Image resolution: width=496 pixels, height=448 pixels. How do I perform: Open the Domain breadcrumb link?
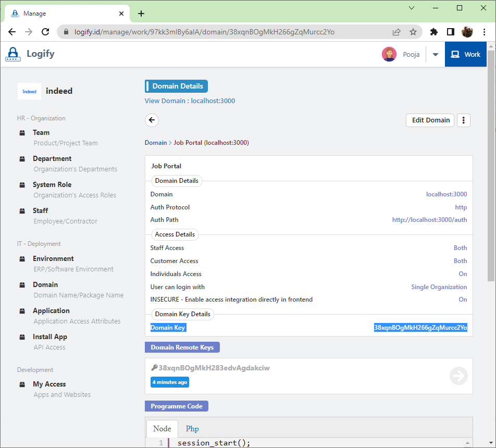click(x=155, y=143)
